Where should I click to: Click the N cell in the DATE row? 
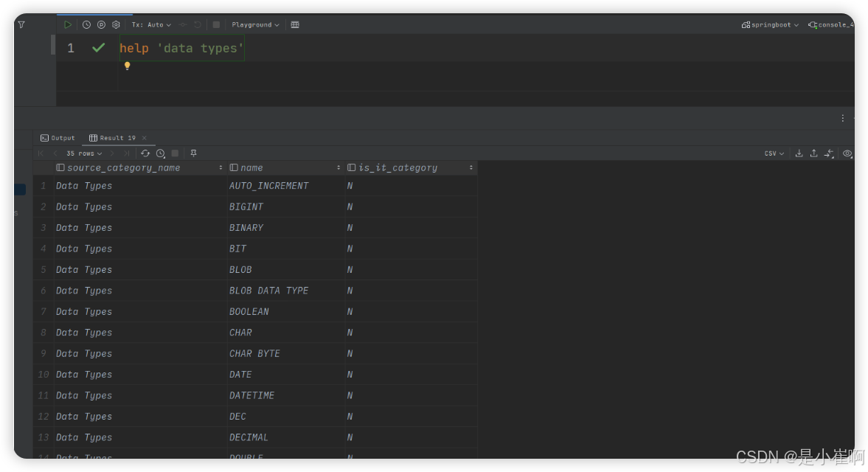coord(411,375)
